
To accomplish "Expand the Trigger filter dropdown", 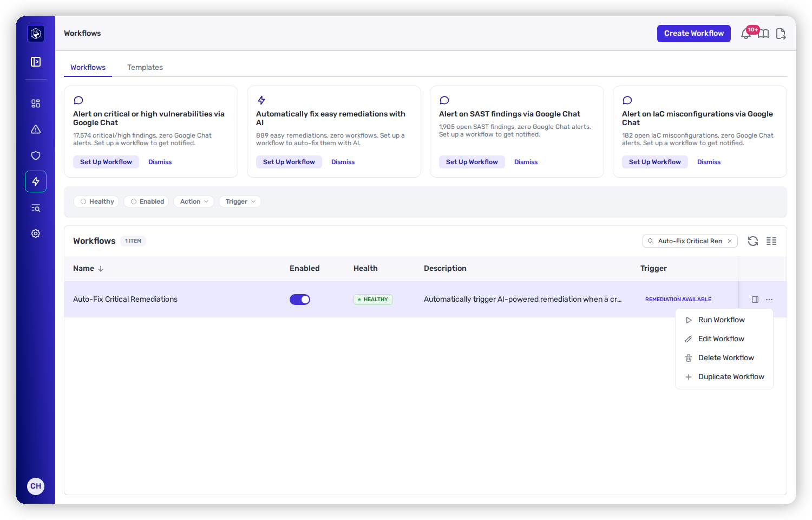I will (x=240, y=201).
